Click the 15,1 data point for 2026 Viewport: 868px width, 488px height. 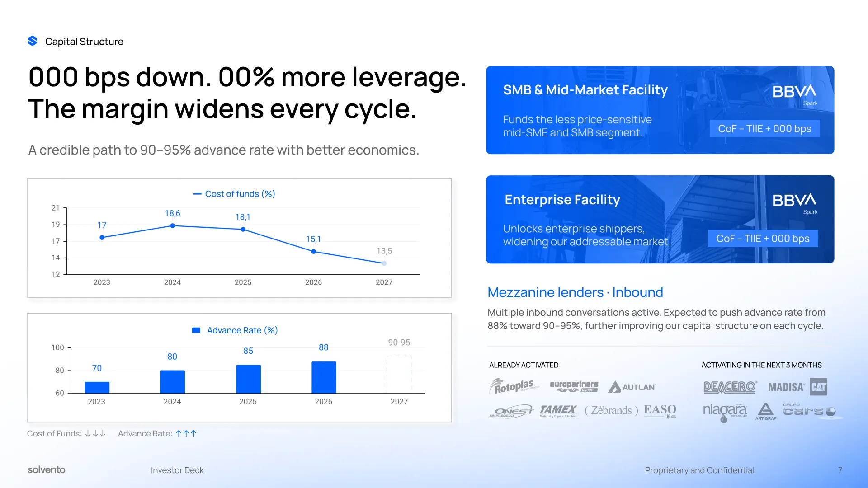pyautogui.click(x=313, y=251)
